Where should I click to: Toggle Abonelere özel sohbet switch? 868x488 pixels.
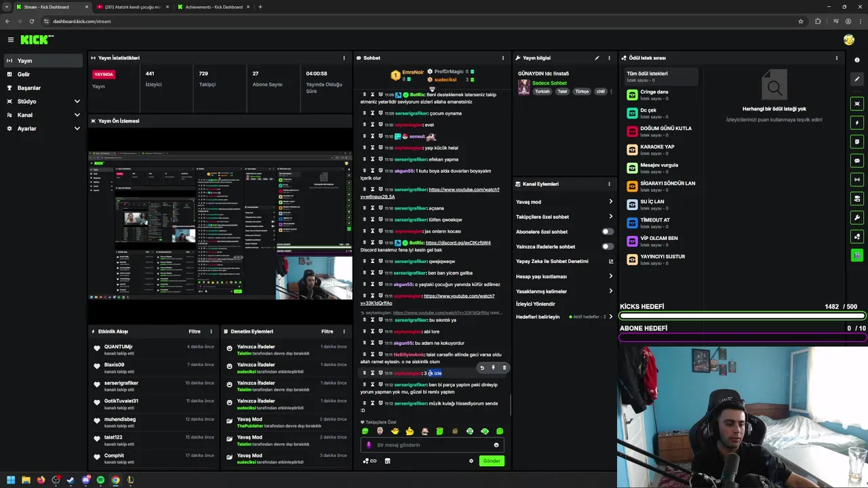click(608, 232)
